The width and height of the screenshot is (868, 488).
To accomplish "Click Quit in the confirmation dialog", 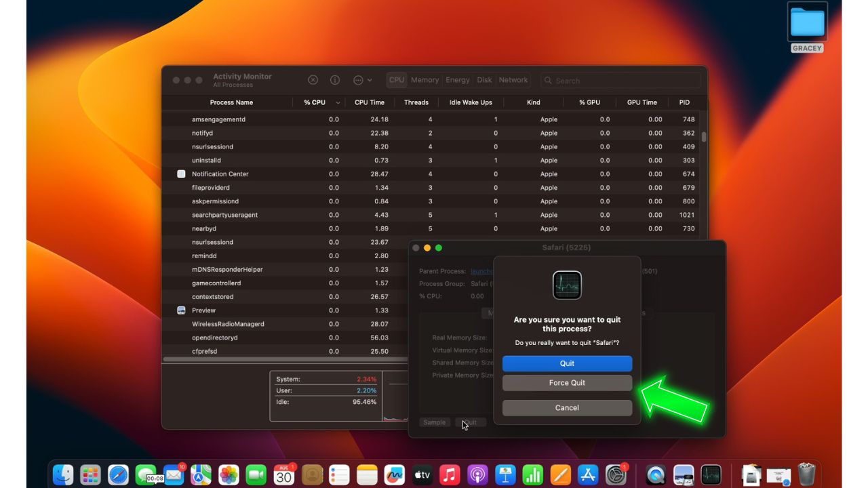I will 567,363.
